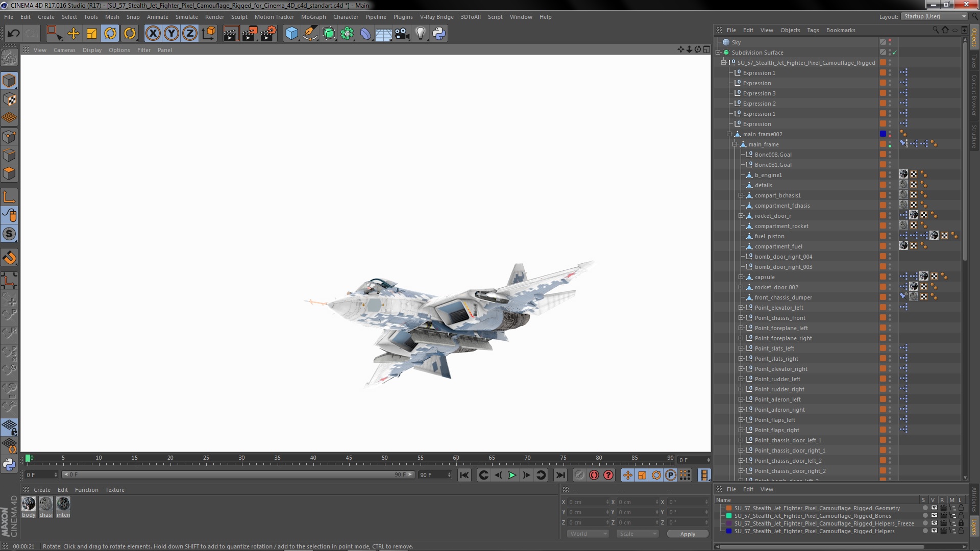This screenshot has width=980, height=551.
Task: Open the Mesh menu
Action: tap(112, 17)
